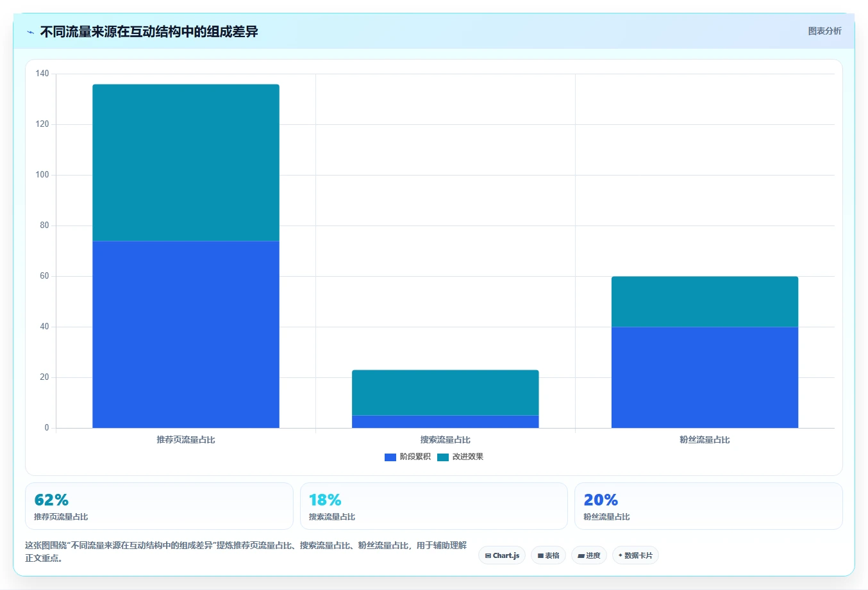Click the description paragraph starting with 这张图围绕
The height and width of the screenshot is (590, 868).
246,552
